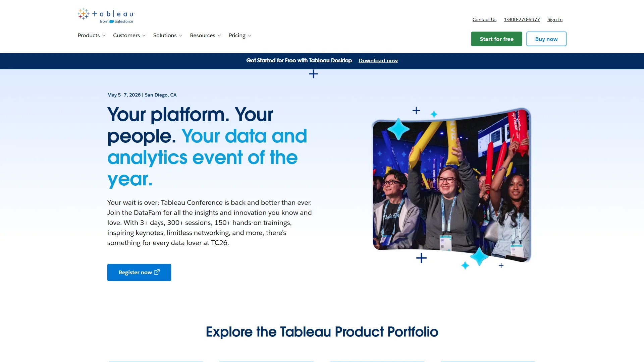Open the Pricing menu
This screenshot has width=644, height=362.
tap(240, 36)
